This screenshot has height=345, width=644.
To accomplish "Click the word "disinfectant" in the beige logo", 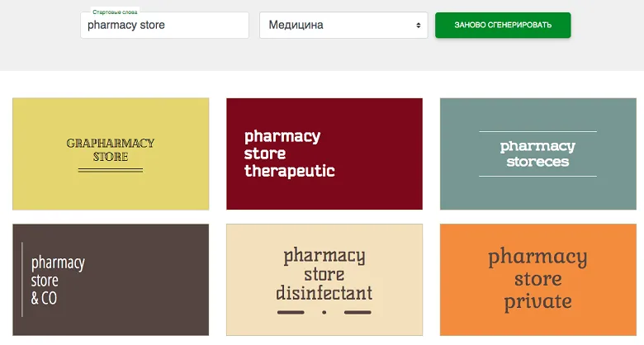I will click(324, 293).
